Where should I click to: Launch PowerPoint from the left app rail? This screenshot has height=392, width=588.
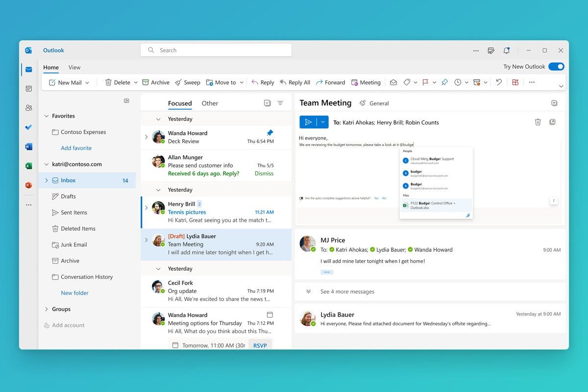29,185
